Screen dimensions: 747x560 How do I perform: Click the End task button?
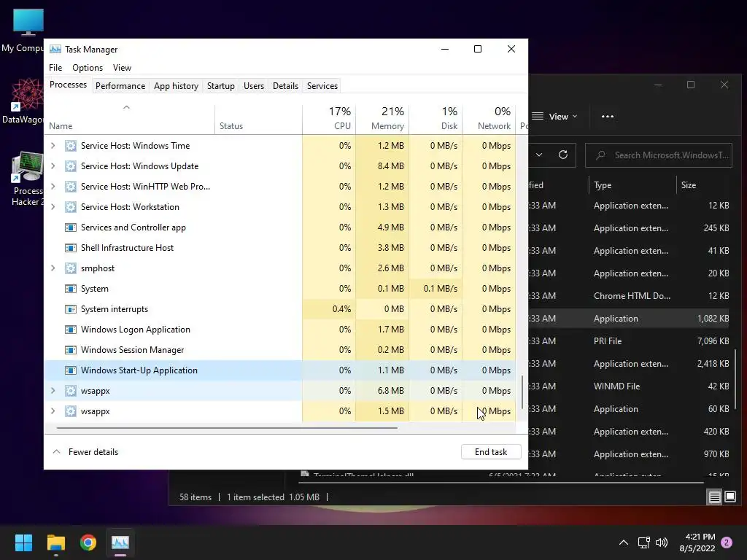pos(491,452)
